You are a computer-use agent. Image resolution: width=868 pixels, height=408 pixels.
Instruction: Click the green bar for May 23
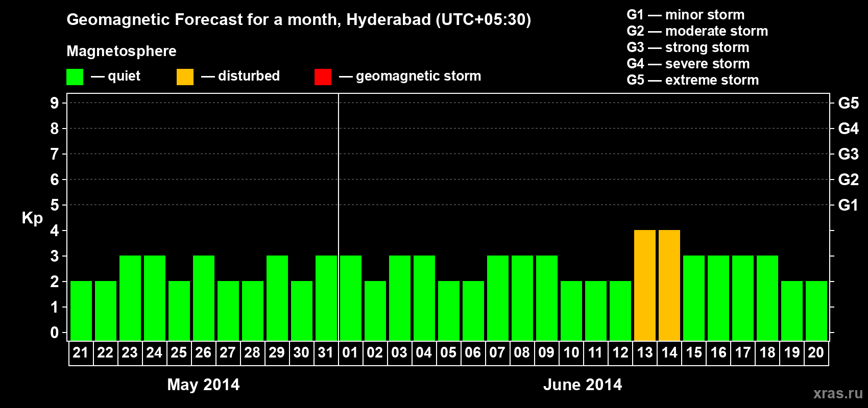[130, 298]
